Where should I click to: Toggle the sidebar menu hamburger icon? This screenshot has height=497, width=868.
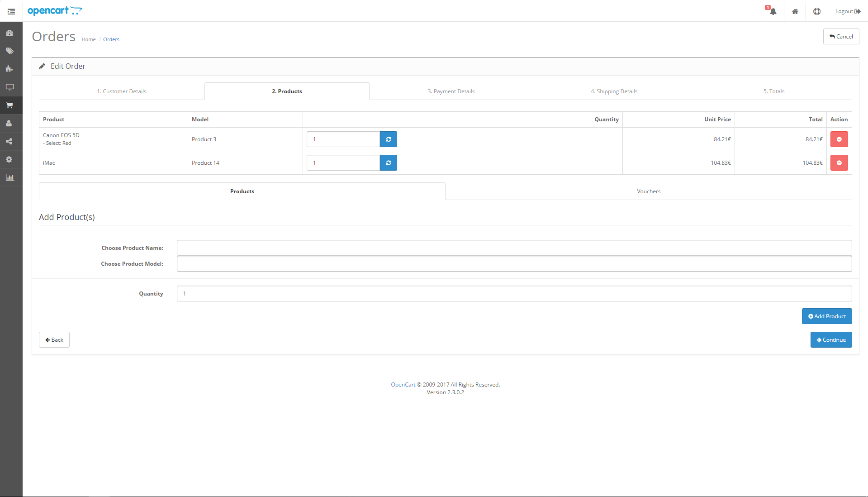11,11
